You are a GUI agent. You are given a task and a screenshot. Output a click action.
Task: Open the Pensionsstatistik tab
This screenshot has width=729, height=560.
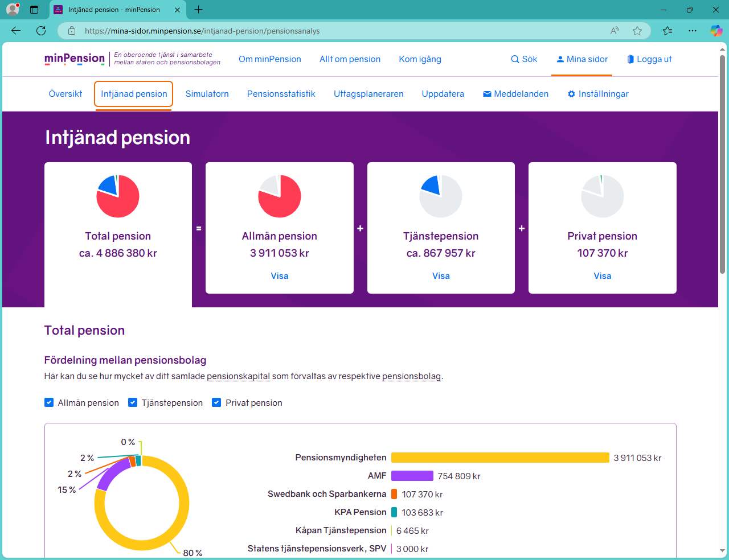281,94
